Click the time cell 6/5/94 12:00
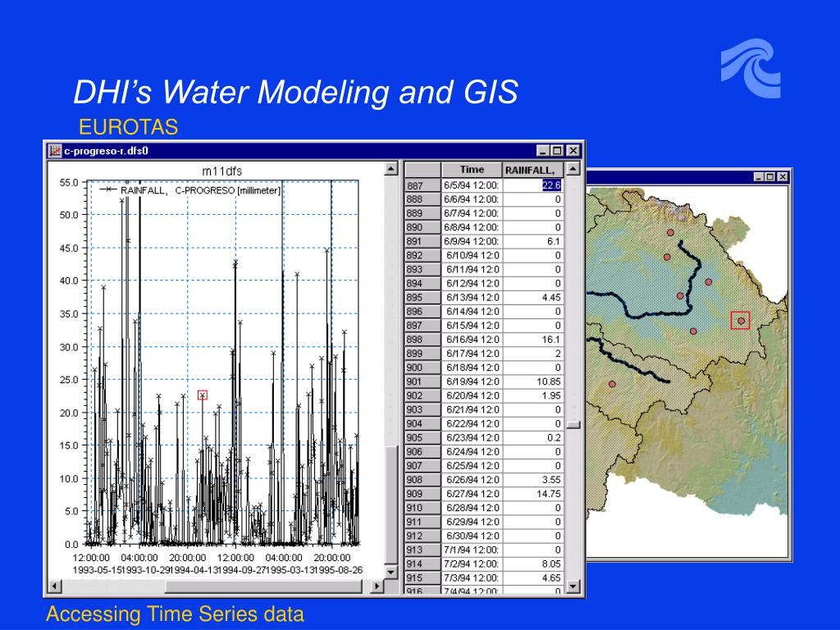840x630 pixels. pyautogui.click(x=472, y=185)
